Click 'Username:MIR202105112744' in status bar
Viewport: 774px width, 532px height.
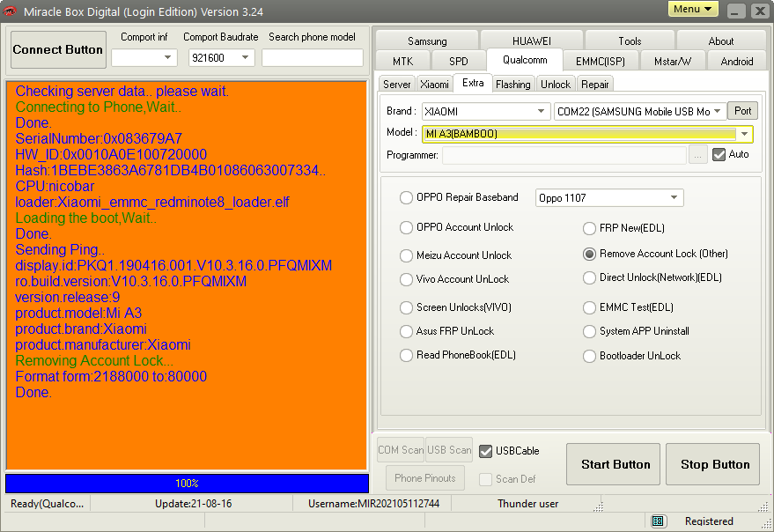[373, 504]
